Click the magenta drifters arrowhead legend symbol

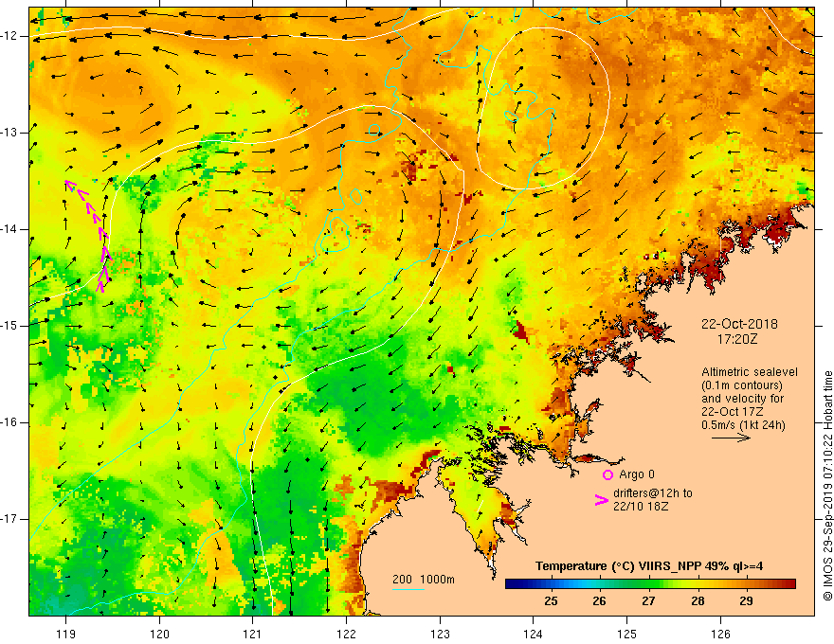[602, 500]
